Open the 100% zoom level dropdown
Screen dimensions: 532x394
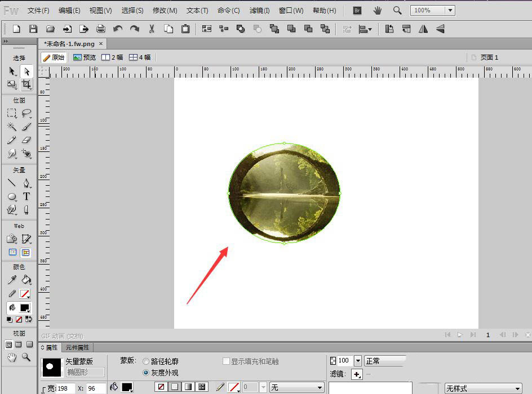point(450,10)
